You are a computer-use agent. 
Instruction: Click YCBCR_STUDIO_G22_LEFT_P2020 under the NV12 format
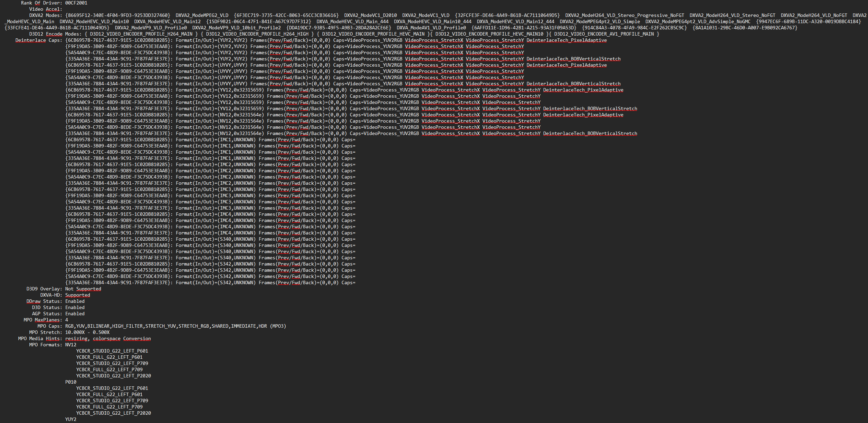(x=113, y=376)
